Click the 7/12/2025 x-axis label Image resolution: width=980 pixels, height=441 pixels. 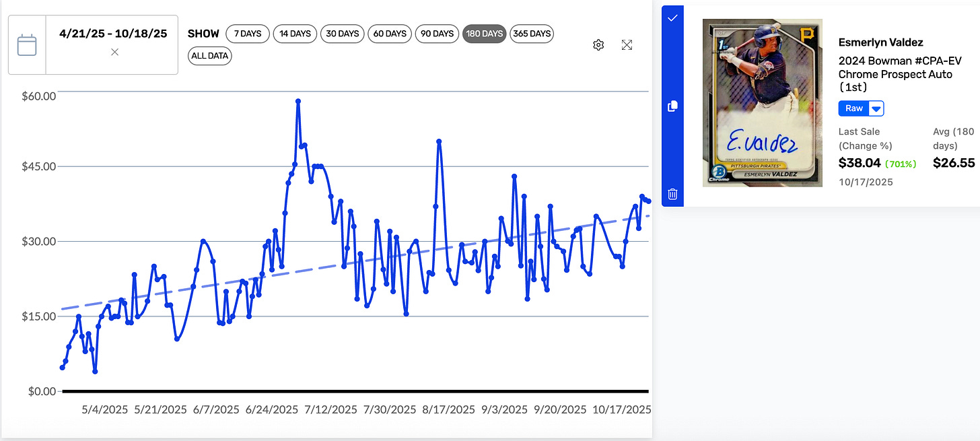pos(331,409)
